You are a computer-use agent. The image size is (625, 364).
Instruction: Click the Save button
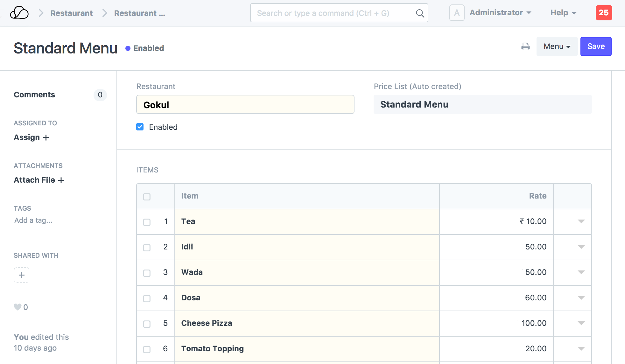pos(596,47)
